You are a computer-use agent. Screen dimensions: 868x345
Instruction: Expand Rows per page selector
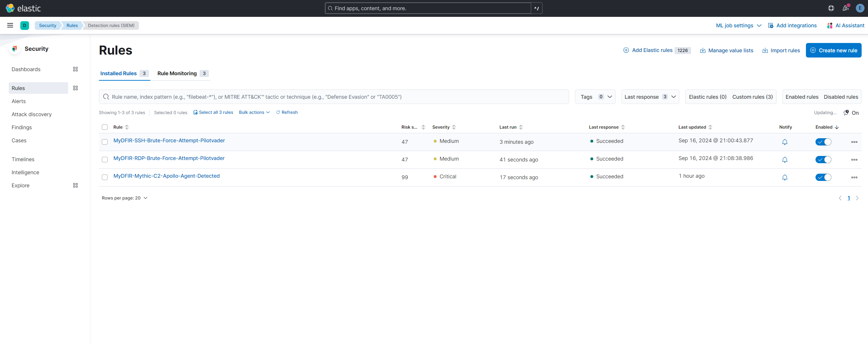tap(124, 198)
